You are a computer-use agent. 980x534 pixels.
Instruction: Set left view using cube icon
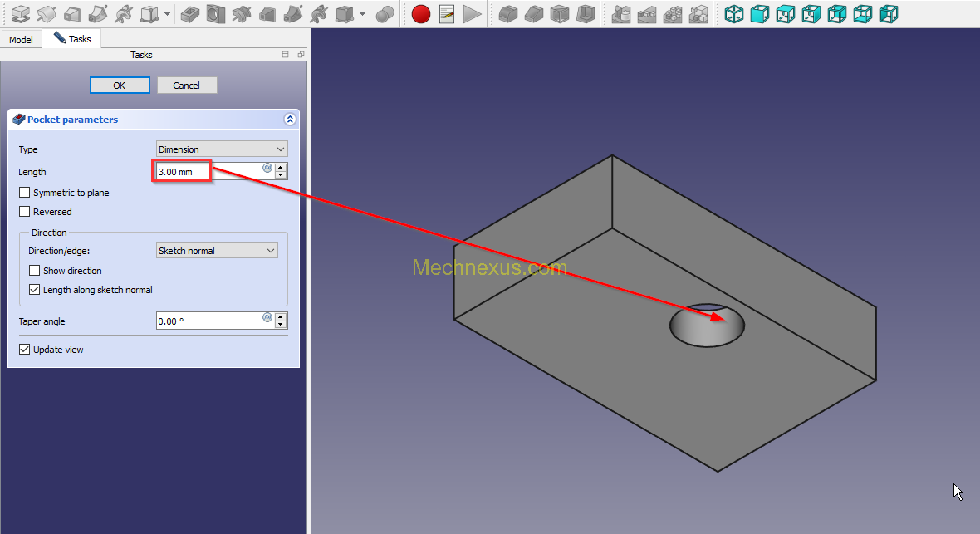pyautogui.click(x=888, y=14)
